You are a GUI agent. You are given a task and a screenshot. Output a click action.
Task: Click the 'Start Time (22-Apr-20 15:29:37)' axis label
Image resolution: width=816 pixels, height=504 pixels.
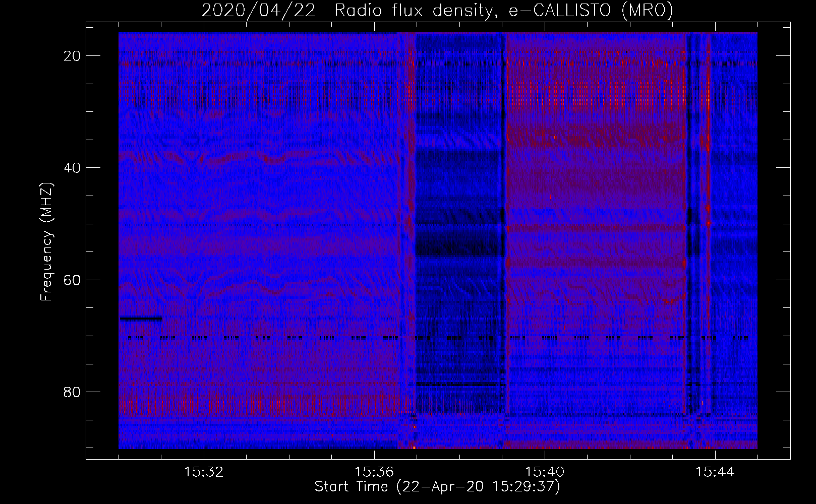[x=437, y=487]
